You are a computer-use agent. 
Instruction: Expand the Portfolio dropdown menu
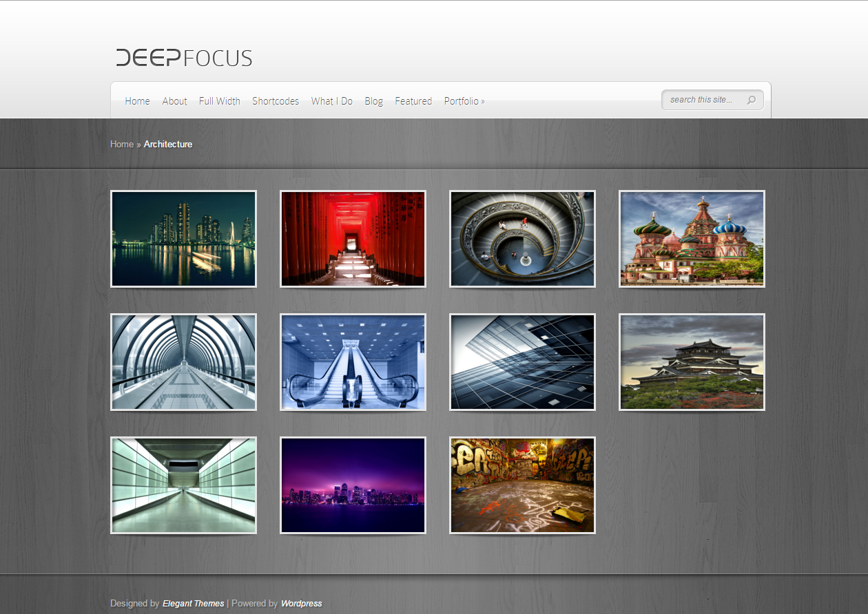[x=464, y=101]
